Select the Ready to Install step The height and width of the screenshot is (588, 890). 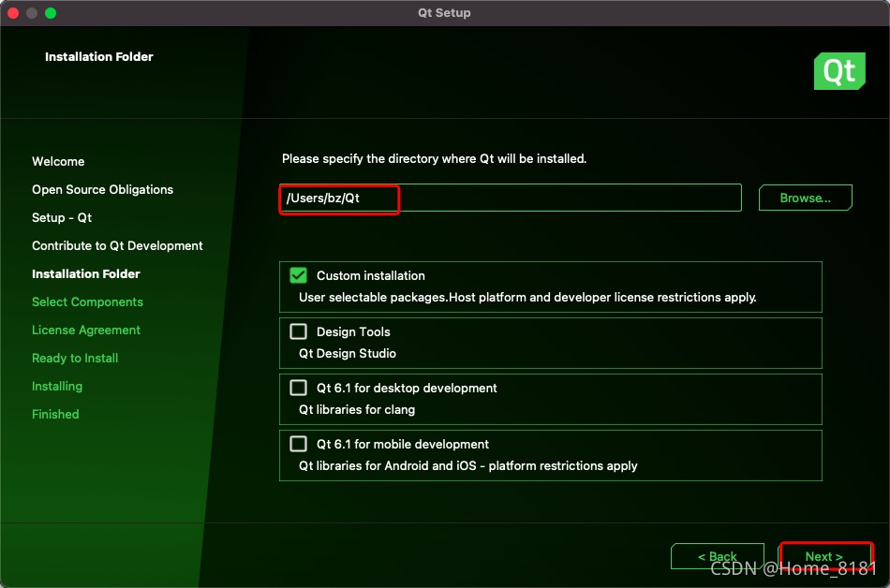[x=75, y=359]
